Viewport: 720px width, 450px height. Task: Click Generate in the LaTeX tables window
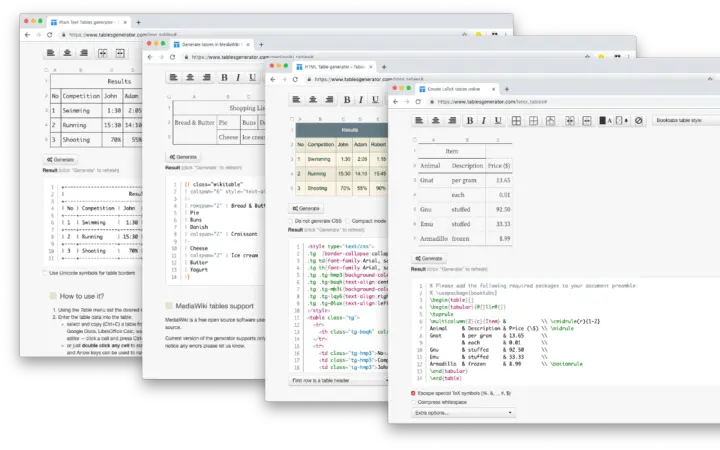(x=429, y=259)
